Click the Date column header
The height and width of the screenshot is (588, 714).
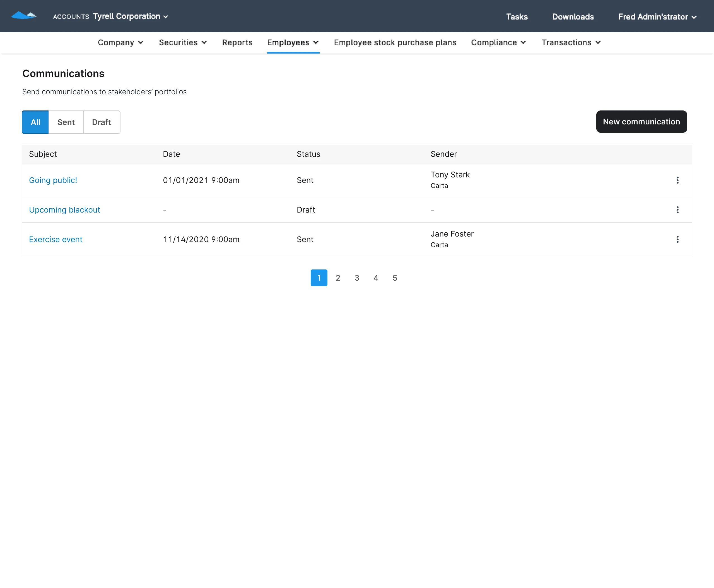[x=171, y=154]
